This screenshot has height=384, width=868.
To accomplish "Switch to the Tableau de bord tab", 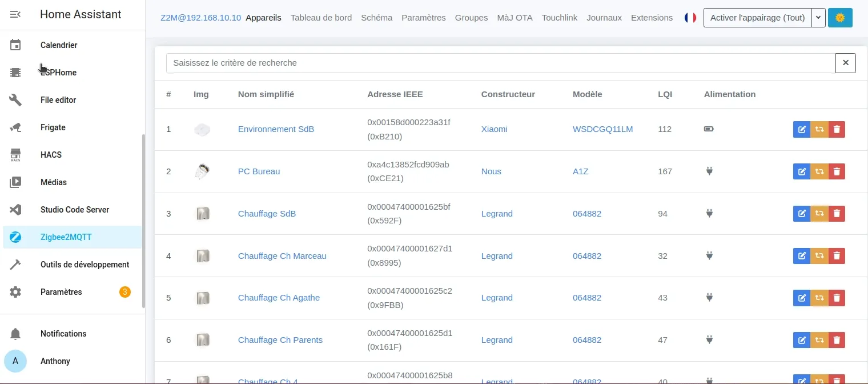I will [x=321, y=18].
